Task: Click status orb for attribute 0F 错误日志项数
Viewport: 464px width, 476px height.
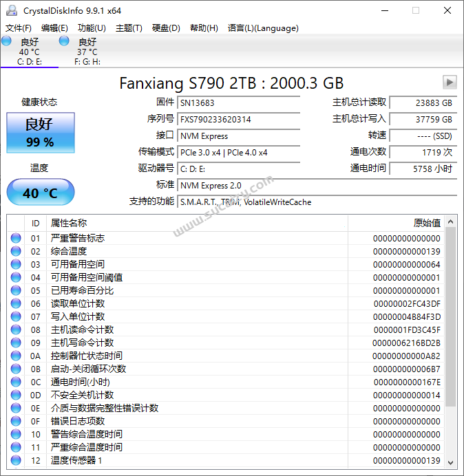Action: 16,421
